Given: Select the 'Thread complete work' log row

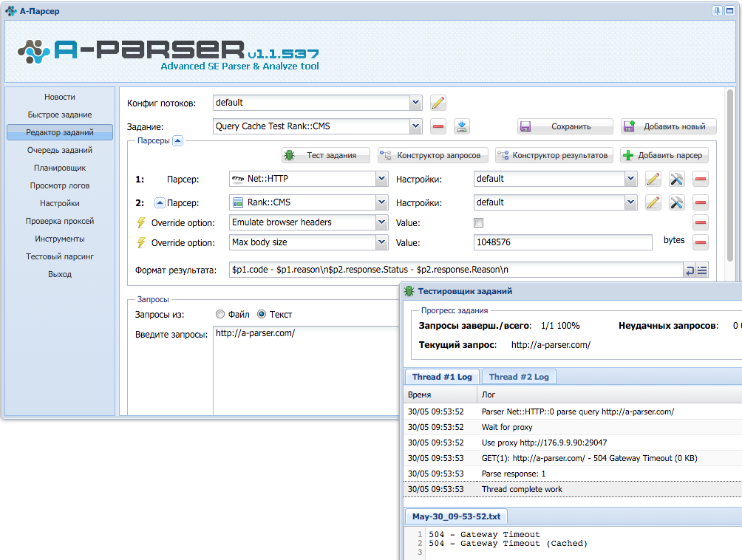Looking at the screenshot, I should click(573, 489).
